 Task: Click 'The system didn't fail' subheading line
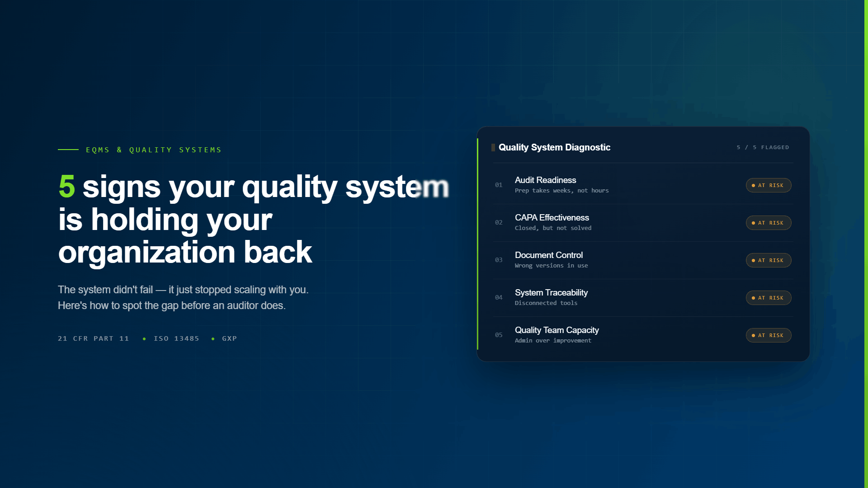(x=183, y=290)
